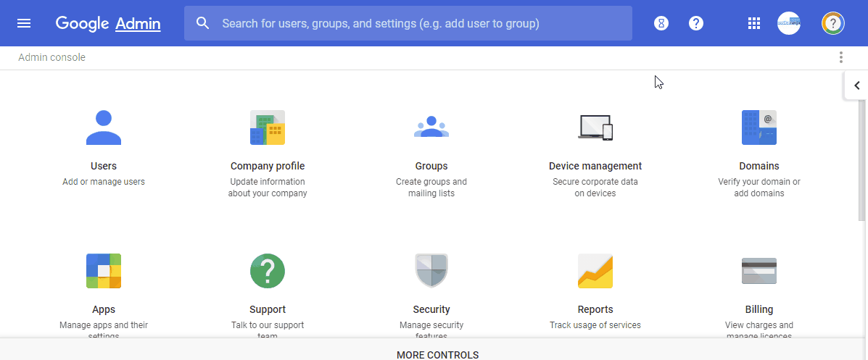Click the Support label

tap(268, 310)
